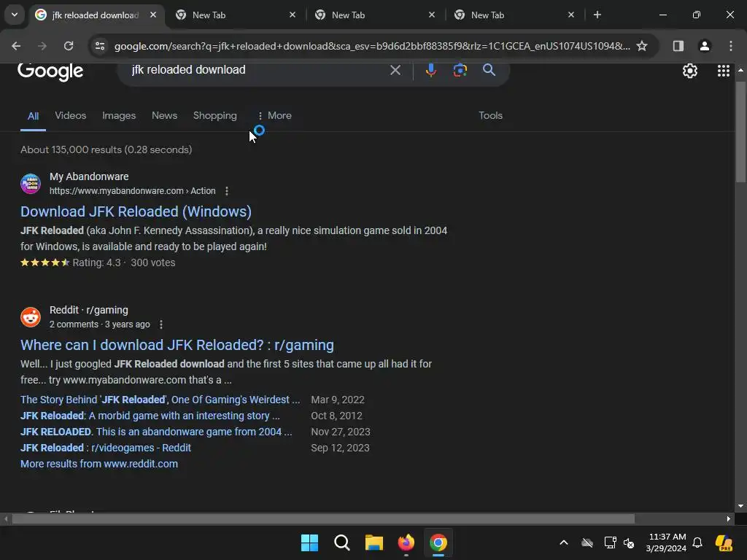Go back to previous page
Viewport: 747px width, 560px height.
tap(16, 46)
